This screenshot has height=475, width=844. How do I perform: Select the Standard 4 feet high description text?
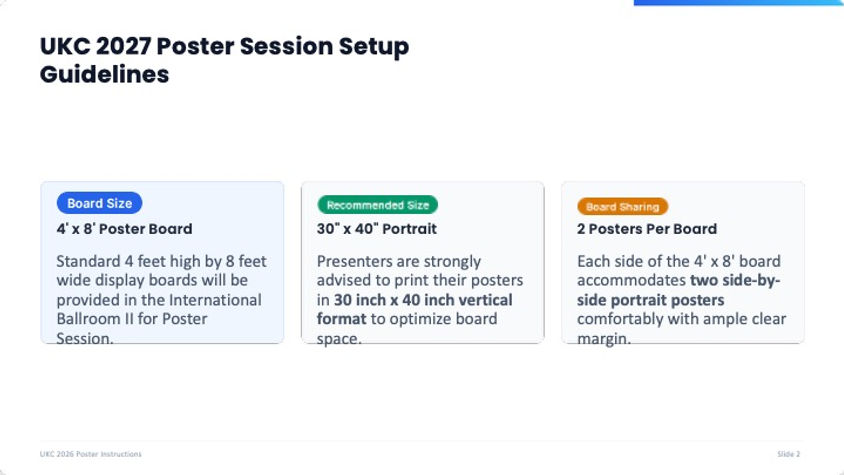tap(161, 300)
